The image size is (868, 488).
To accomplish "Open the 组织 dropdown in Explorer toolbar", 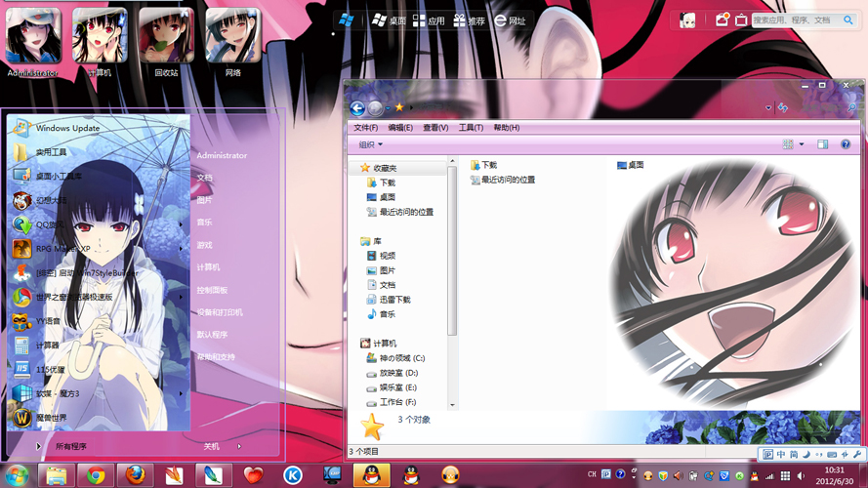I will tap(370, 144).
